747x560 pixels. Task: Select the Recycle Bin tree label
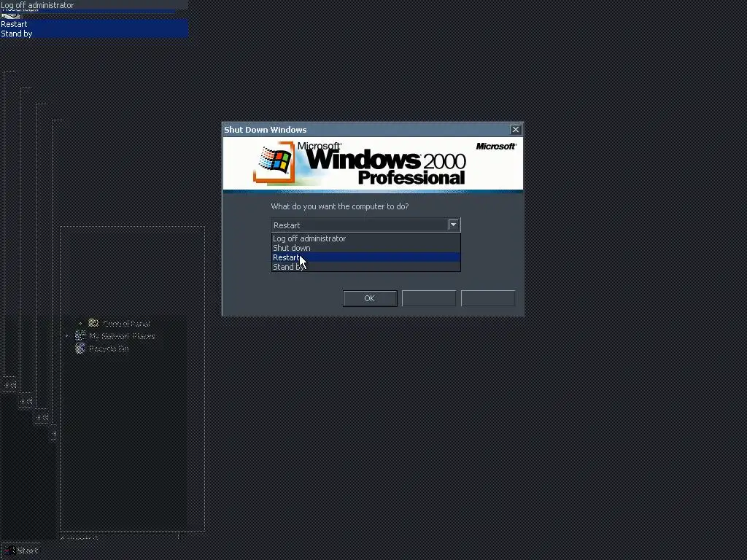pyautogui.click(x=109, y=349)
